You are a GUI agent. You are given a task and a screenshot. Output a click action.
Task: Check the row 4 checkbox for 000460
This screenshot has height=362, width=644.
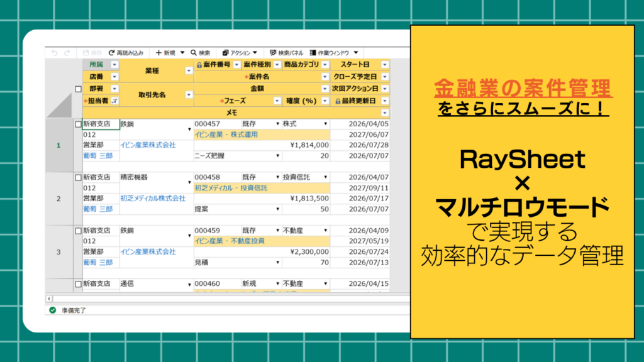[79, 284]
